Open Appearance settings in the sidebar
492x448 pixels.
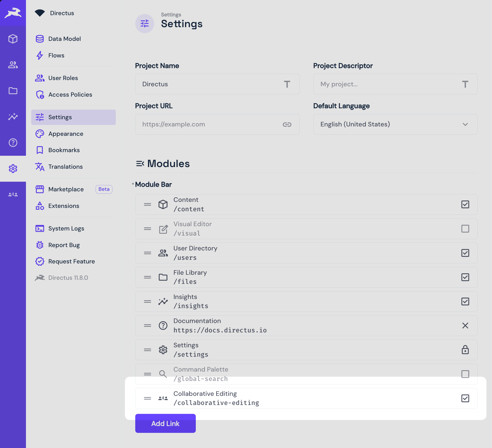[66, 134]
